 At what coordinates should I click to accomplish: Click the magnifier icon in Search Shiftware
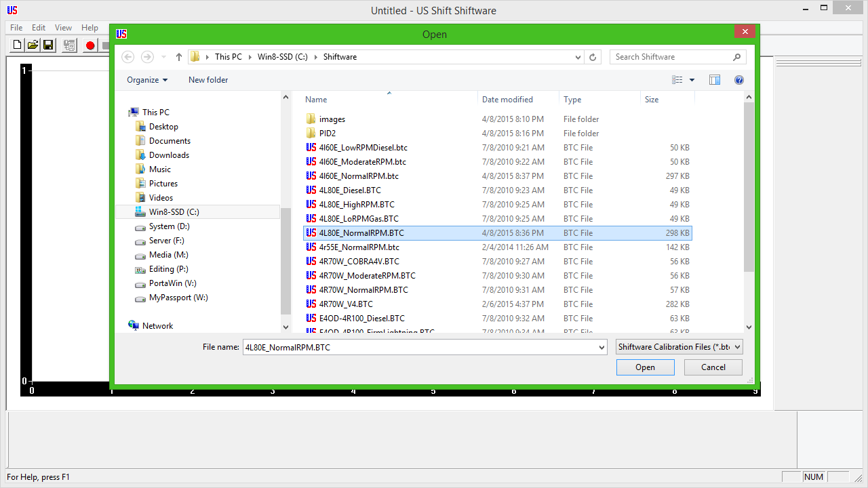737,57
